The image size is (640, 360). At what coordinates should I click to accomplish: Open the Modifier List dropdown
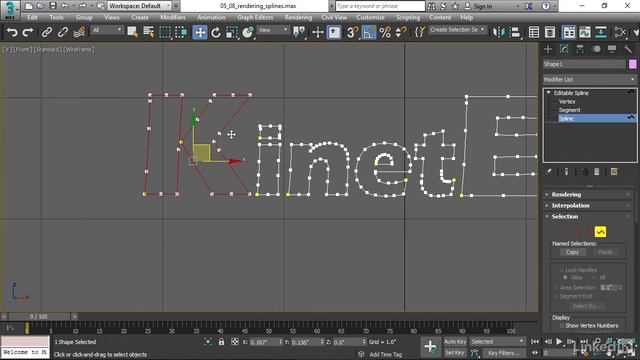pyautogui.click(x=589, y=80)
